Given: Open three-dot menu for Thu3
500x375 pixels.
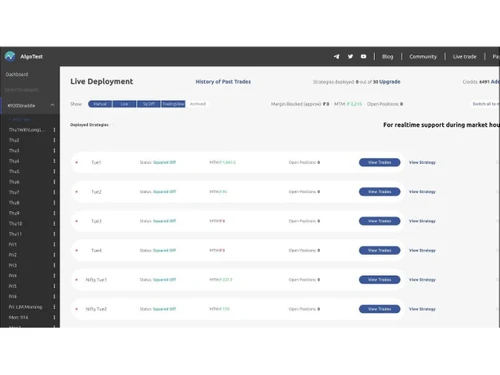Looking at the screenshot, I should (54, 151).
